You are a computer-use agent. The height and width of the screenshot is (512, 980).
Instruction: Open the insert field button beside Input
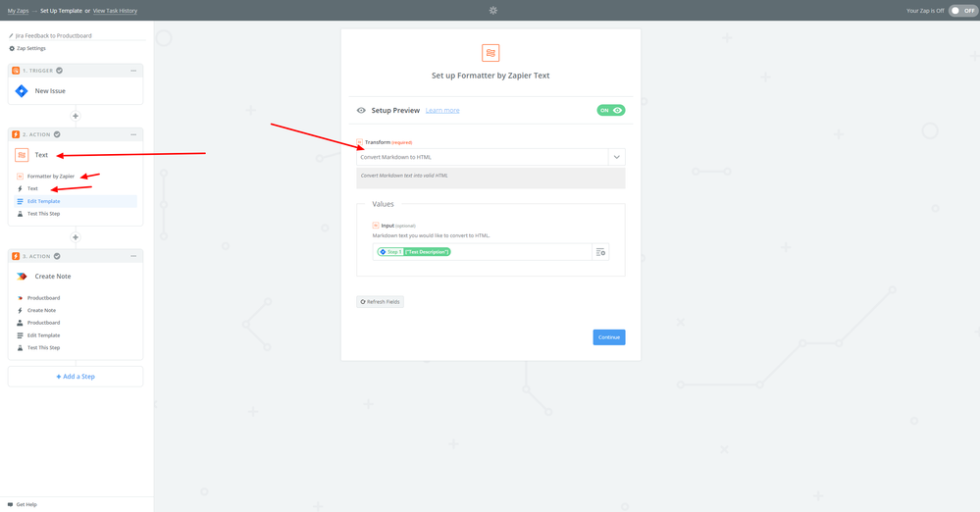pos(600,252)
